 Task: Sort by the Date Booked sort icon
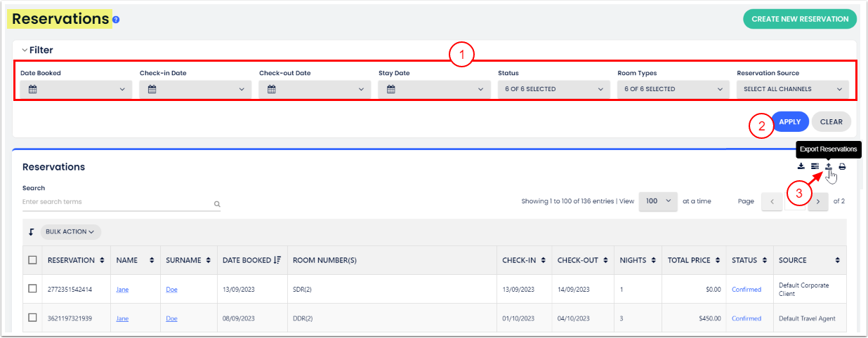[x=277, y=260]
